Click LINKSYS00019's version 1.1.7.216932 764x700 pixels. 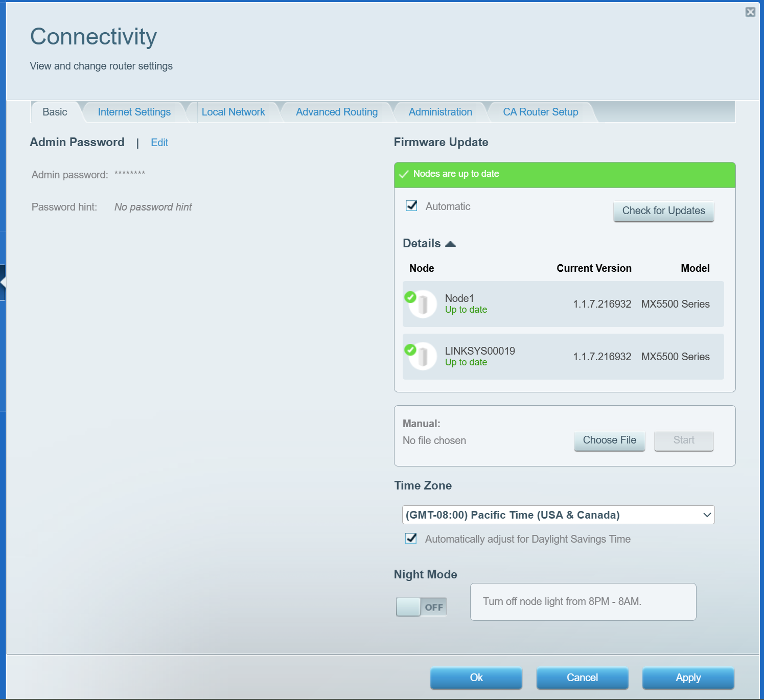click(602, 357)
